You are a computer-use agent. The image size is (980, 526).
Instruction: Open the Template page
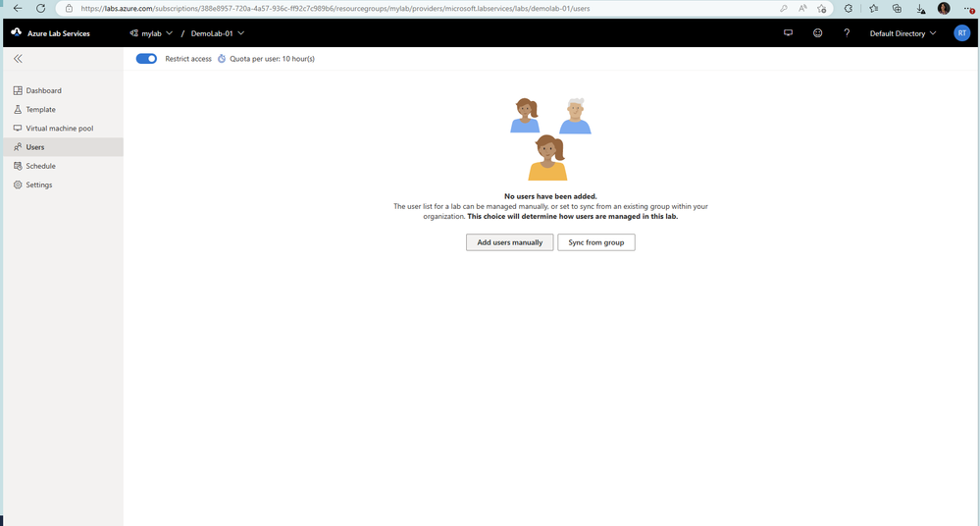click(x=63, y=110)
